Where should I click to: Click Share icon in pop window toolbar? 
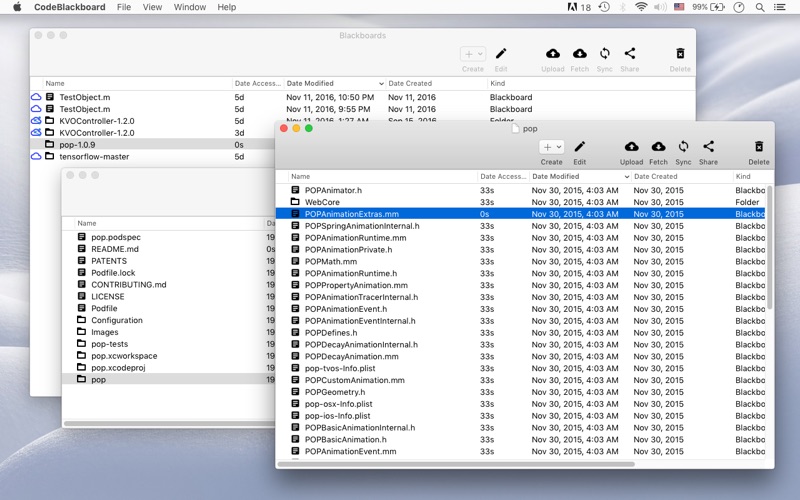[x=708, y=147]
